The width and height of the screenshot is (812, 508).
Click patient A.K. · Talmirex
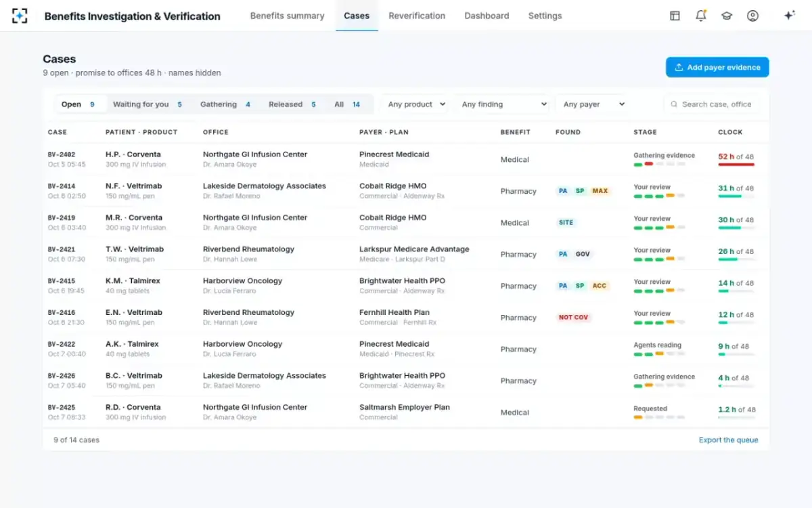(x=132, y=344)
